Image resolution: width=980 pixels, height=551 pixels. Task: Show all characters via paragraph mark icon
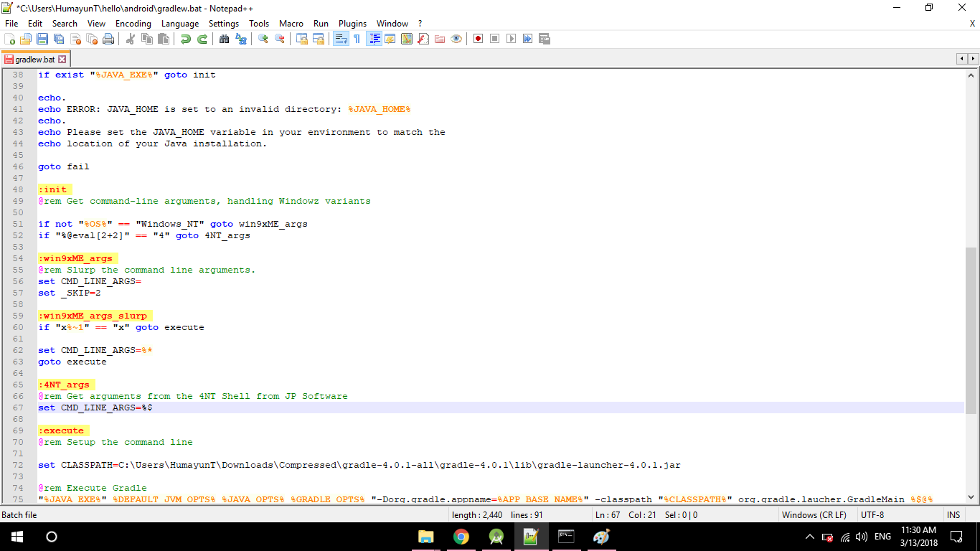pos(357,39)
